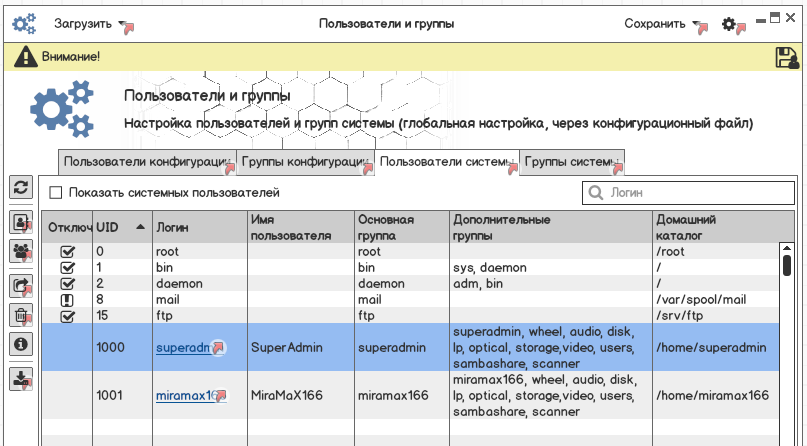Click the /home/miramax166 cell

click(715, 395)
